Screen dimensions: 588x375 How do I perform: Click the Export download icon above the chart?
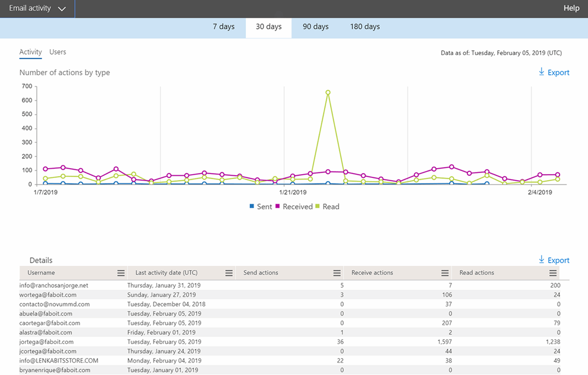[540, 72]
